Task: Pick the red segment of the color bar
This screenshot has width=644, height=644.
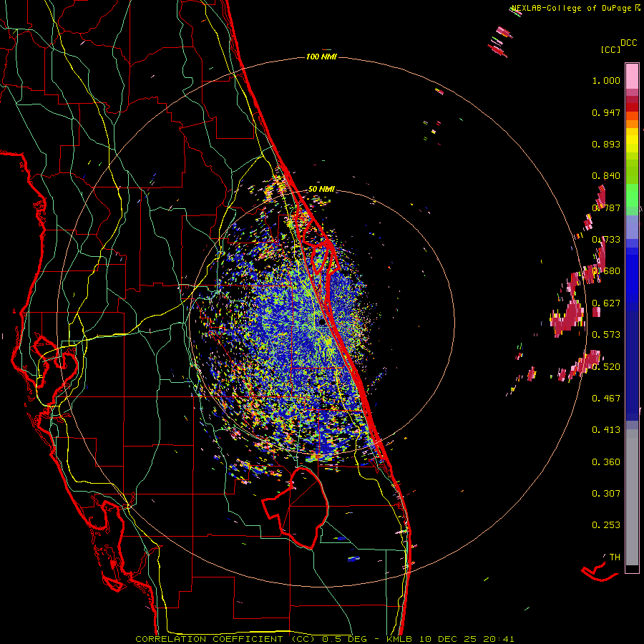Action: (x=632, y=107)
